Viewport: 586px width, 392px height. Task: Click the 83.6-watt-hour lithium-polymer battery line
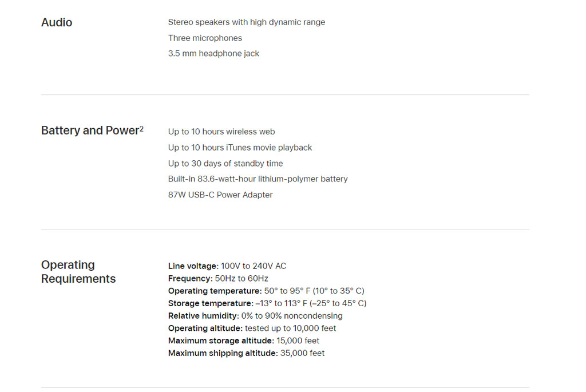pyautogui.click(x=258, y=179)
